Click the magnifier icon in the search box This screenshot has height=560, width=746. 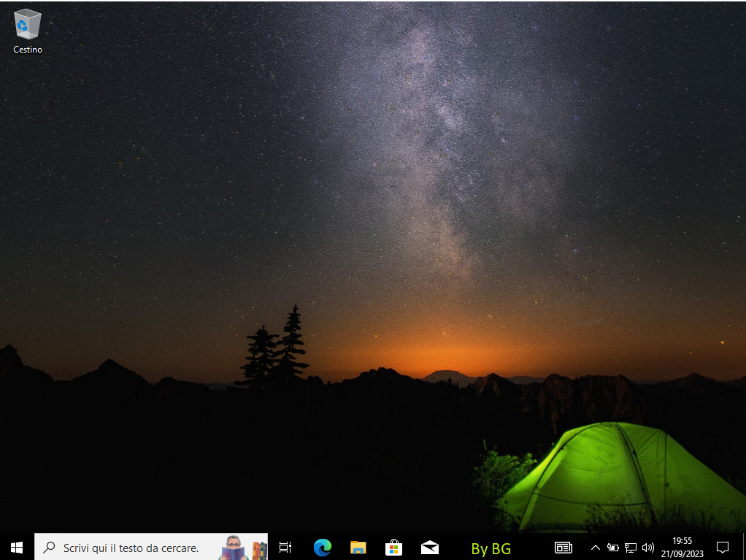(49, 548)
